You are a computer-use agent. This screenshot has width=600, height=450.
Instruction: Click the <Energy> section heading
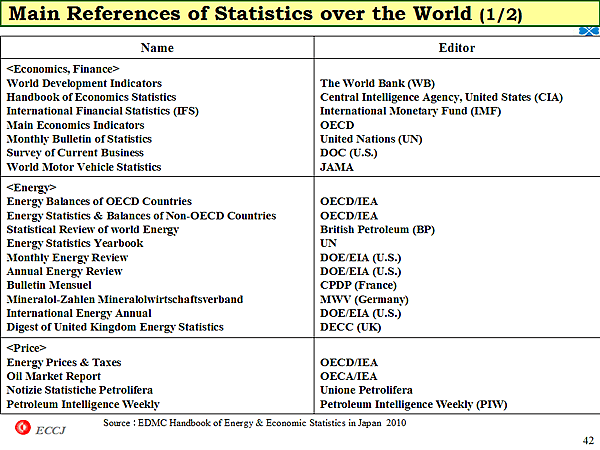click(31, 188)
